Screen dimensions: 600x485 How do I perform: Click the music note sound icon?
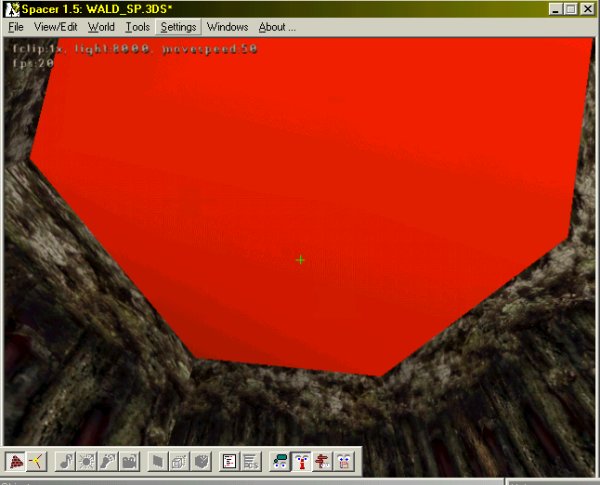(65, 461)
